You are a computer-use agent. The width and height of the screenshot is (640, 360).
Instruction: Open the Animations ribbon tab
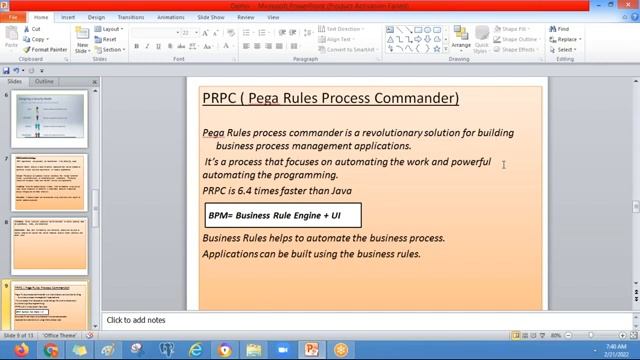coord(171,18)
